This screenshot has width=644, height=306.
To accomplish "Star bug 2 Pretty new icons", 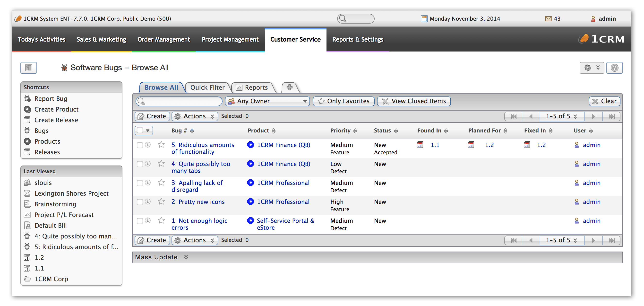I will pos(161,202).
